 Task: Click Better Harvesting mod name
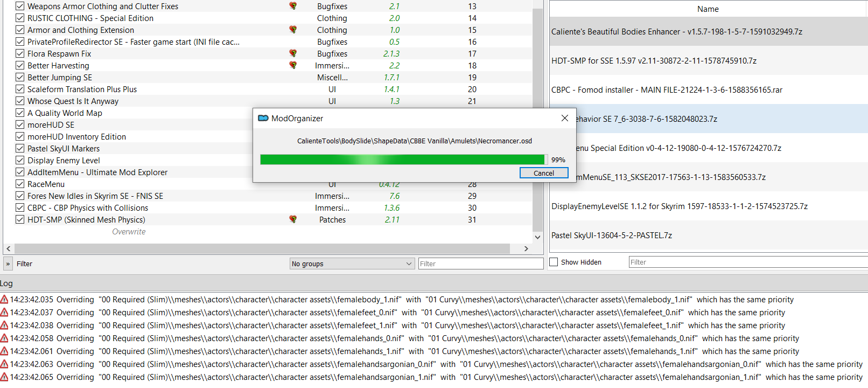pyautogui.click(x=58, y=65)
